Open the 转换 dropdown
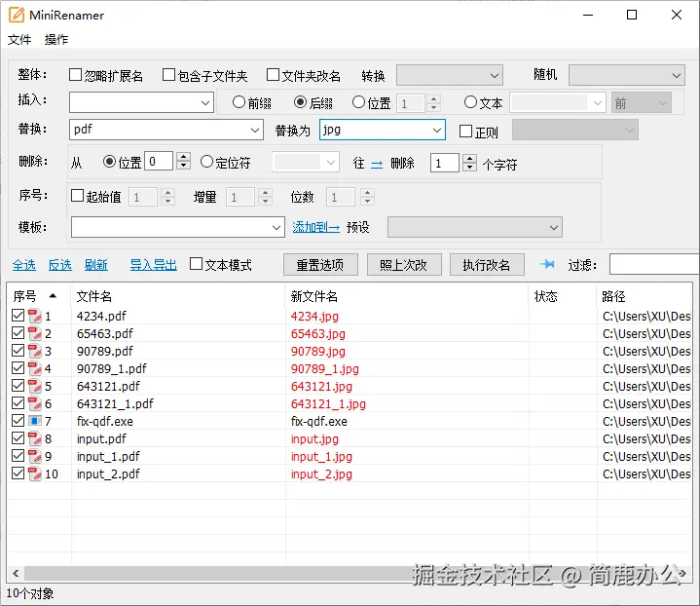 [450, 75]
